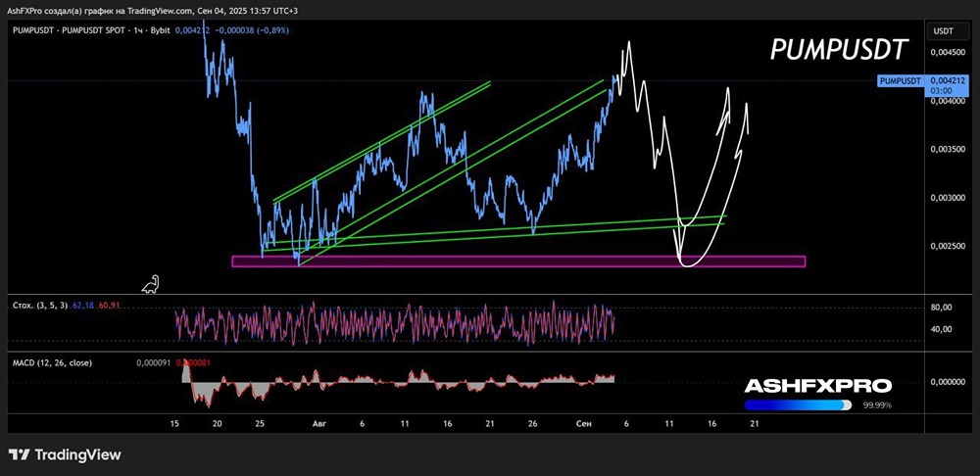Click the 0,004212 current price tag on the axis
The height and width of the screenshot is (476, 980).
[949, 81]
